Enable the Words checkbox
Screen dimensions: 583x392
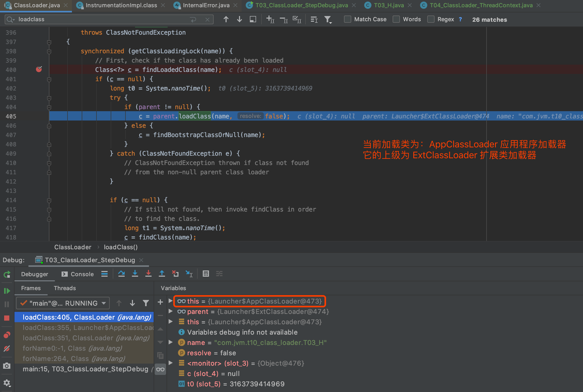click(396, 19)
